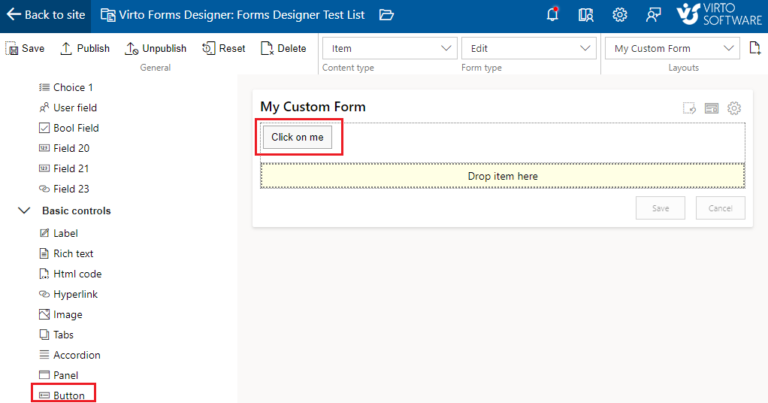The image size is (768, 403).
Task: Click the new layout page icon
Action: click(755, 48)
